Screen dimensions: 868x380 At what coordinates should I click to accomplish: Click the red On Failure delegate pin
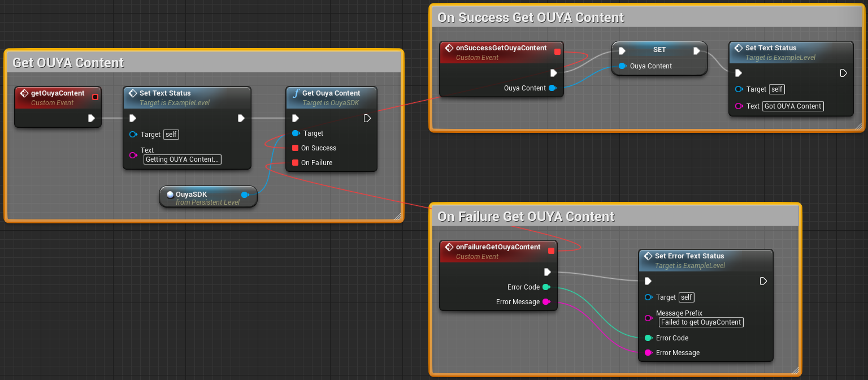click(x=295, y=163)
